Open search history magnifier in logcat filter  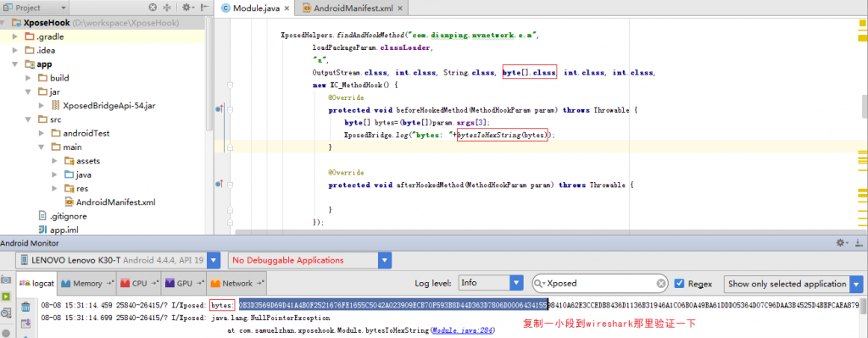pos(540,283)
